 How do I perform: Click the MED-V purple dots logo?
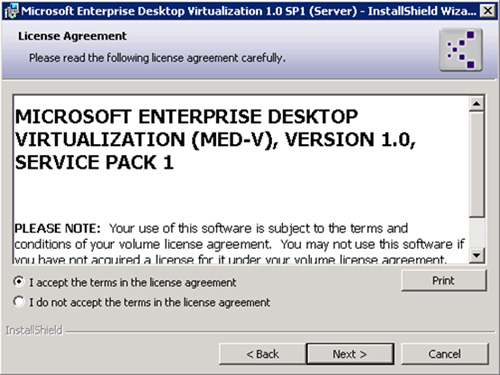pos(461,50)
